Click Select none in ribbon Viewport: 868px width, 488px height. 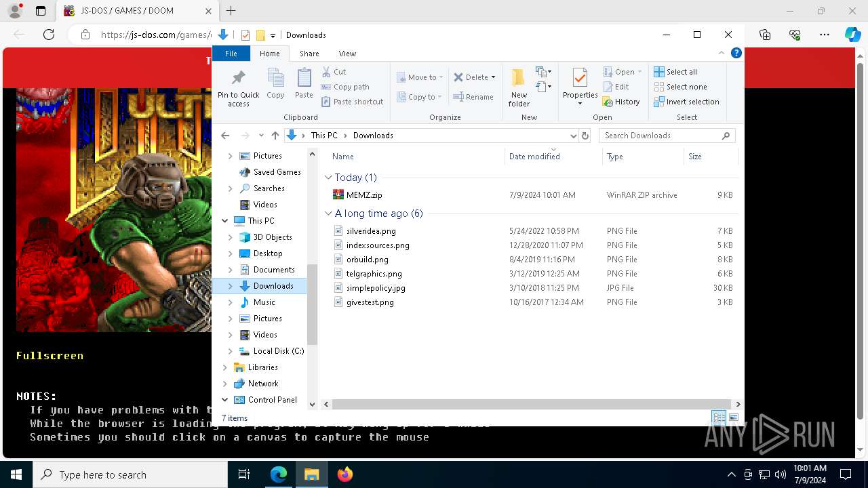(680, 87)
